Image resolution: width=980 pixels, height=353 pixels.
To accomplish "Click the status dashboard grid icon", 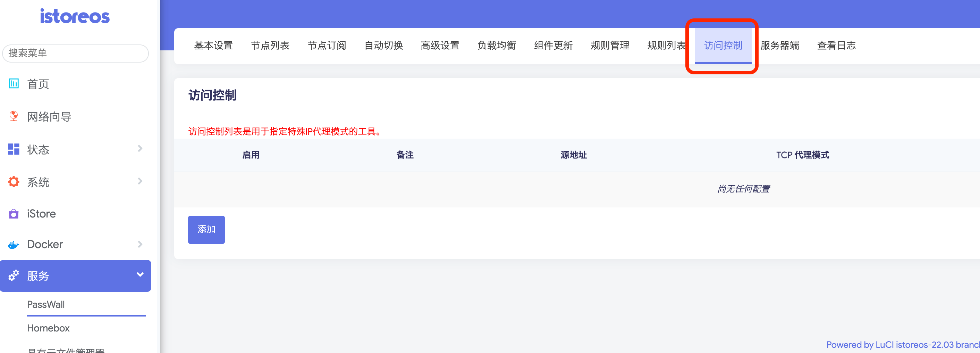I will pyautogui.click(x=14, y=149).
